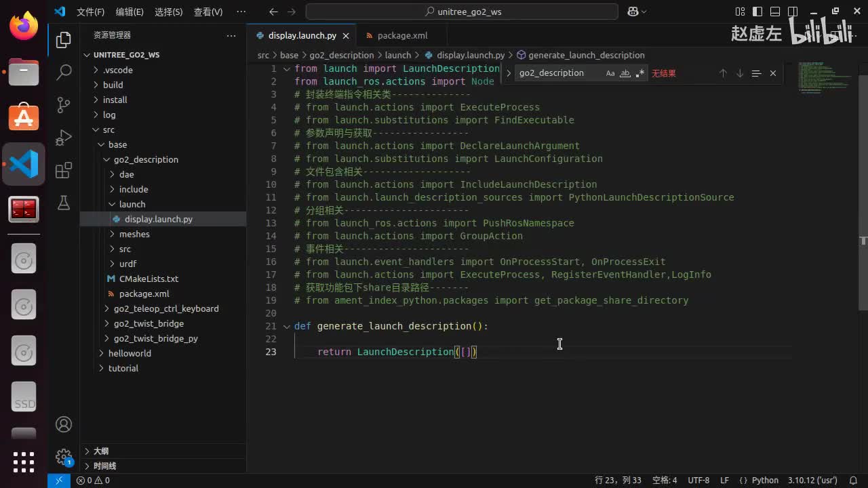Viewport: 868px width, 488px height.
Task: Open the Run and Debug view
Action: point(64,138)
